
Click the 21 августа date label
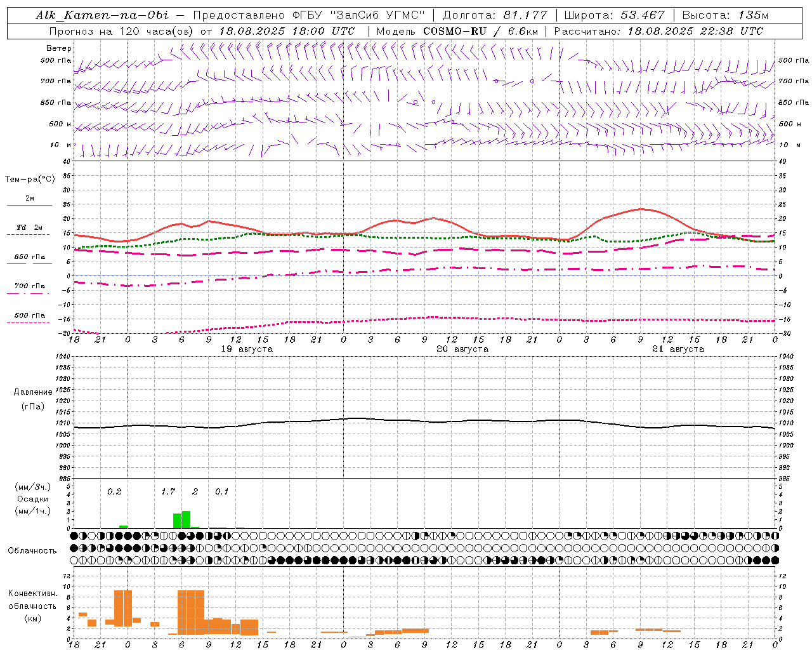pyautogui.click(x=678, y=349)
